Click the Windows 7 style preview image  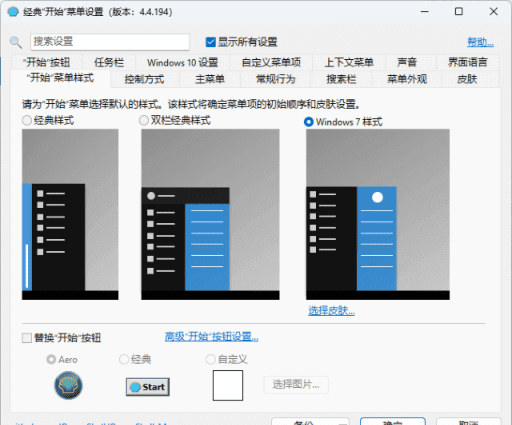[x=378, y=214]
